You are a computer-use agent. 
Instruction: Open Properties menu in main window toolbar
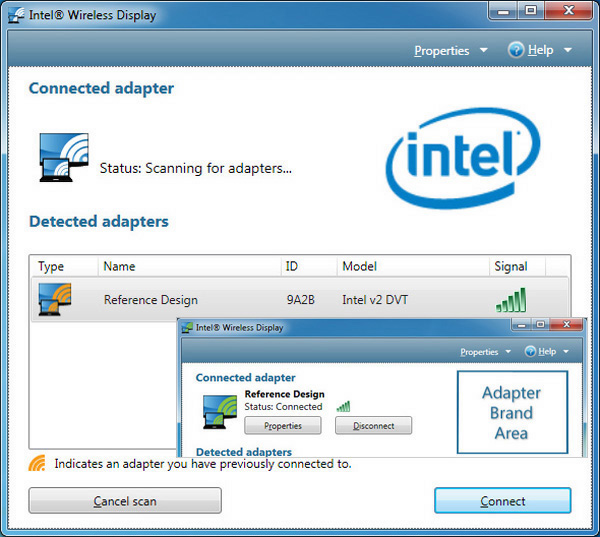442,51
